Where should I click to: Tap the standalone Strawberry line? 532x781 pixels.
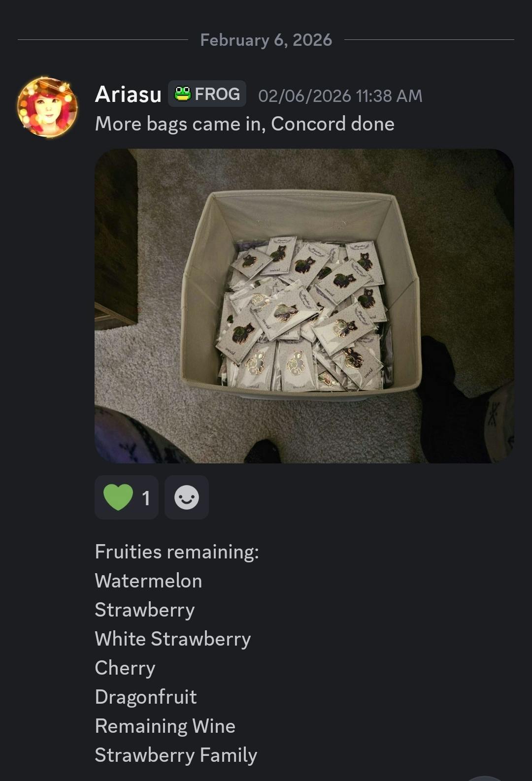[144, 610]
